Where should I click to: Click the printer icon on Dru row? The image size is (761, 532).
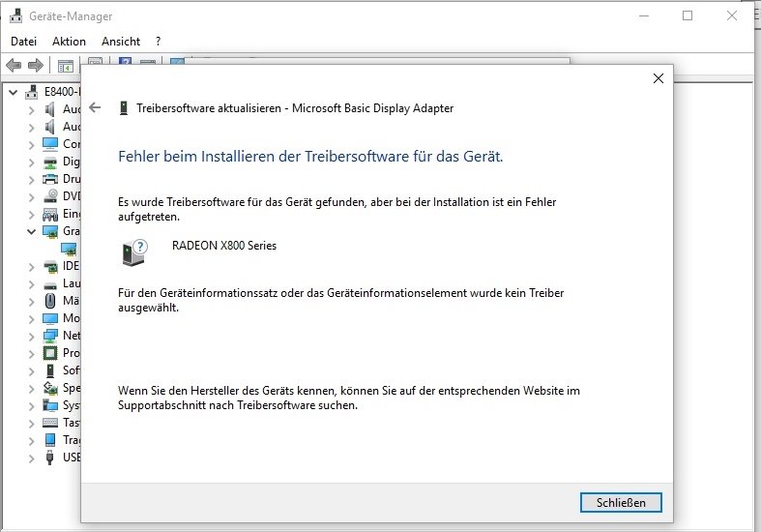pyautogui.click(x=50, y=179)
